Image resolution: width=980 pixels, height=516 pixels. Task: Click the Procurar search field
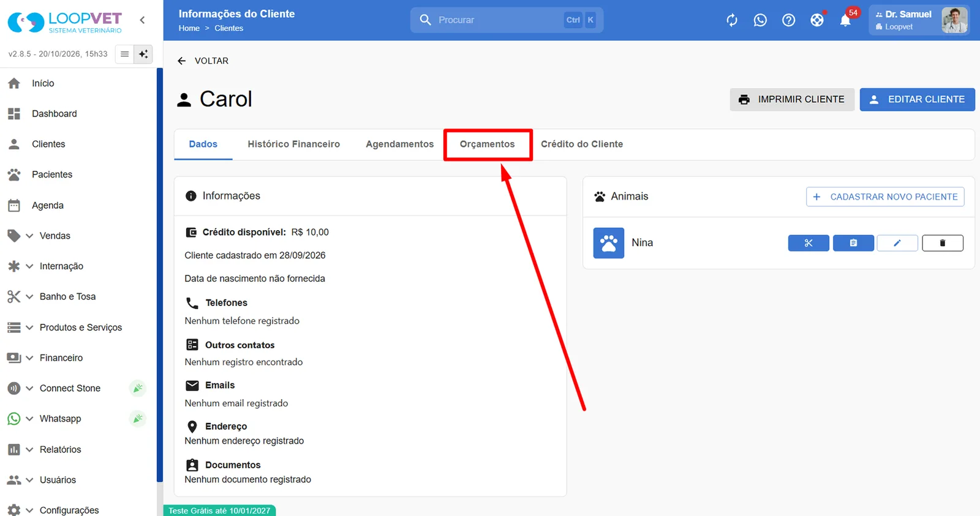pos(507,20)
